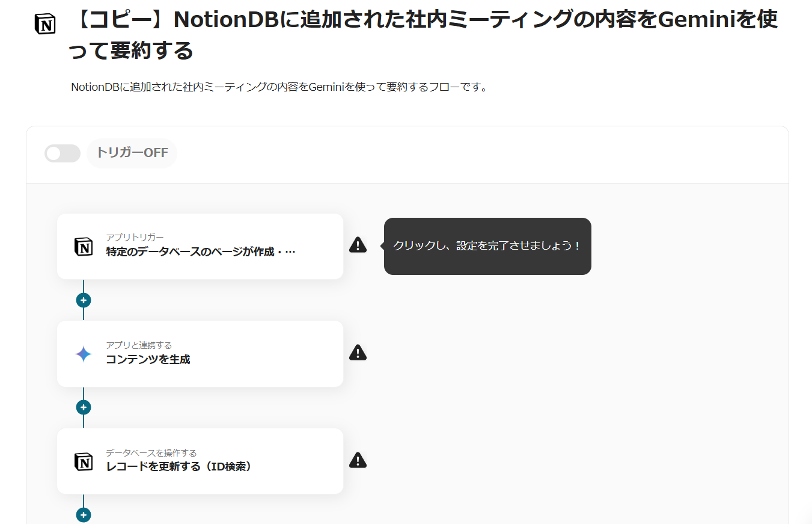The image size is (812, 524).
Task: Open the コンテンツを生成 step card
Action: (200, 354)
